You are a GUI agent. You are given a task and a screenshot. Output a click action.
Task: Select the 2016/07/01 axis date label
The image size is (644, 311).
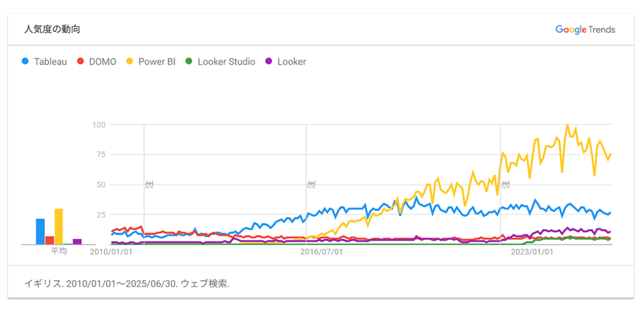tap(321, 253)
